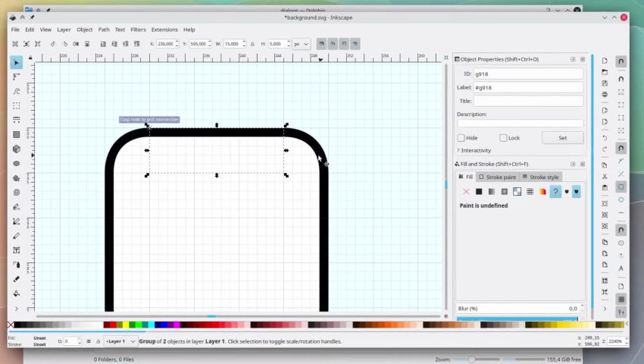Increase the X position spinner
Image resolution: width=644 pixels, height=364 pixels.
coord(177,42)
